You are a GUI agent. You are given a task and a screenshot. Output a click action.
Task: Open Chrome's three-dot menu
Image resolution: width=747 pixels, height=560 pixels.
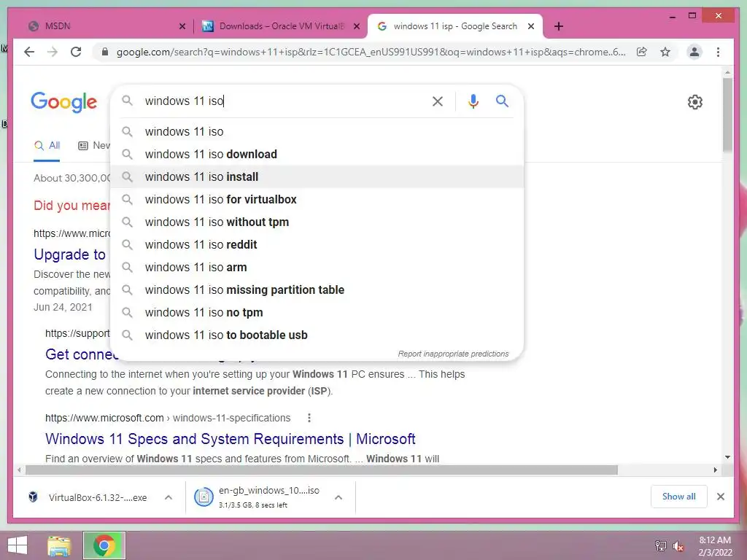coord(718,52)
